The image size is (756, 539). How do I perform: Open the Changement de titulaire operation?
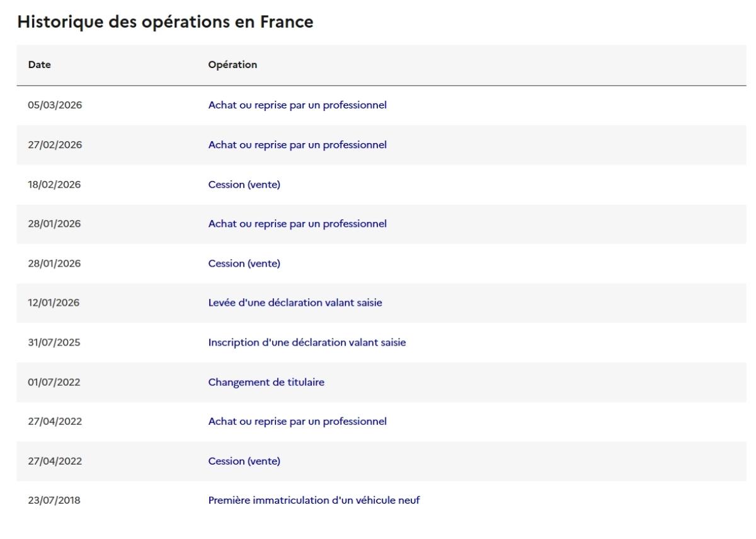pos(266,382)
